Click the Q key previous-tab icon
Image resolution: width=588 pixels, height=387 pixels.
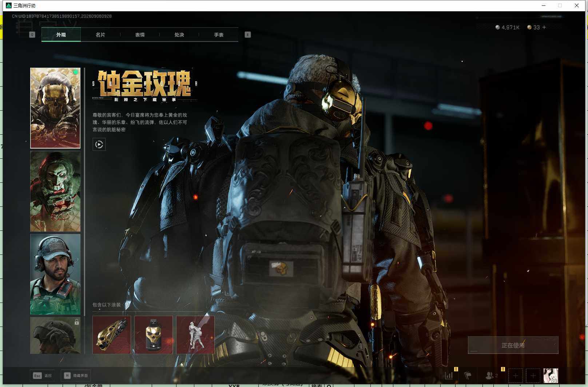click(32, 35)
